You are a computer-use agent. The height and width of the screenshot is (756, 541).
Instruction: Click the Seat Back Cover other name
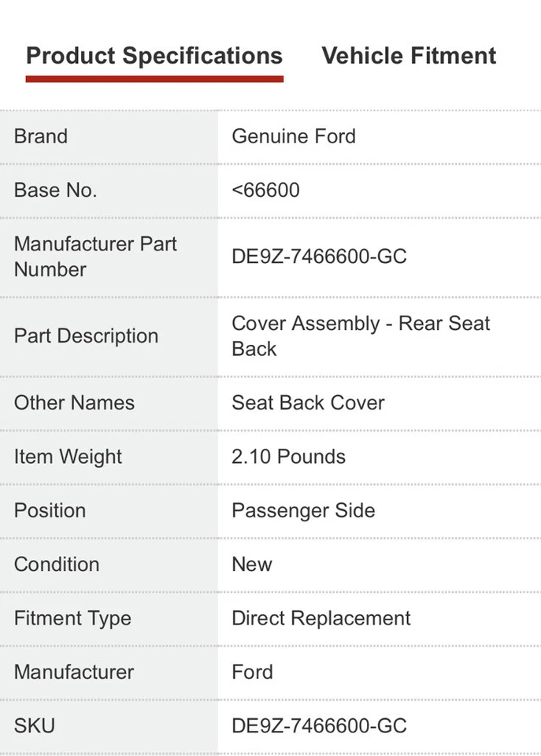pos(308,402)
